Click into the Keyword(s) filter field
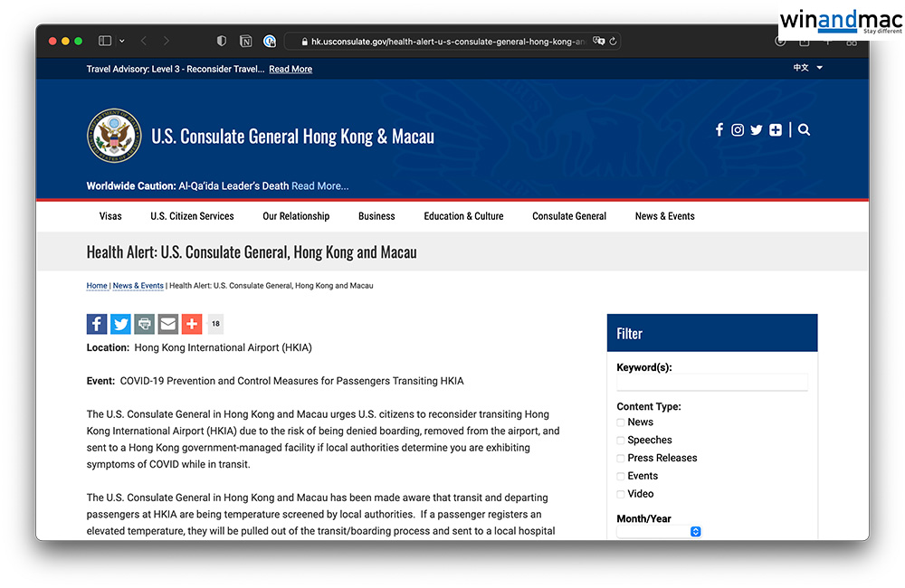Screen dimensions: 905x588 tap(711, 383)
